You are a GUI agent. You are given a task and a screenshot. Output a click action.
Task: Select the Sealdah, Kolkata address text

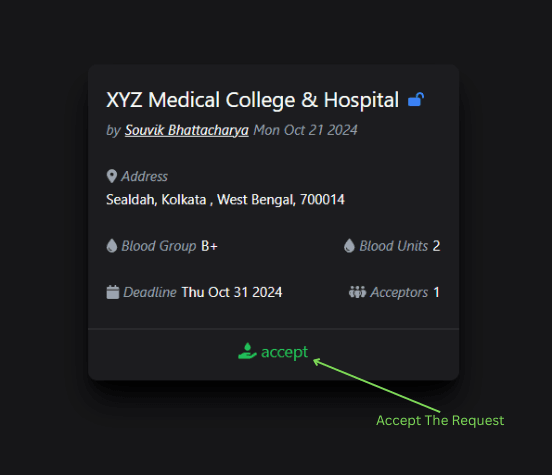pyautogui.click(x=225, y=200)
